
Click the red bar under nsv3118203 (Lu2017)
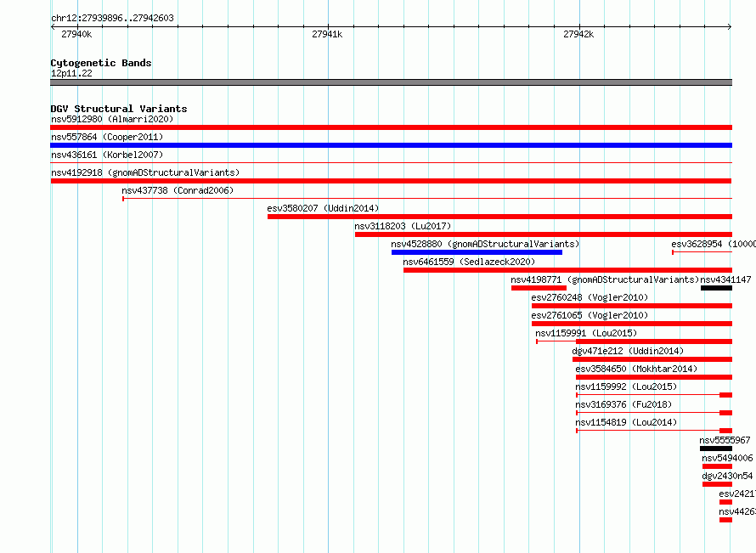(544, 234)
